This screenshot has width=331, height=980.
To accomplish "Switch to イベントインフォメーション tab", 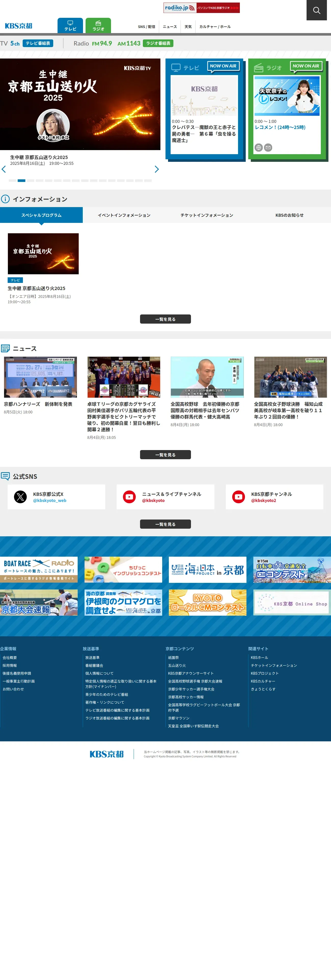I will (x=124, y=215).
